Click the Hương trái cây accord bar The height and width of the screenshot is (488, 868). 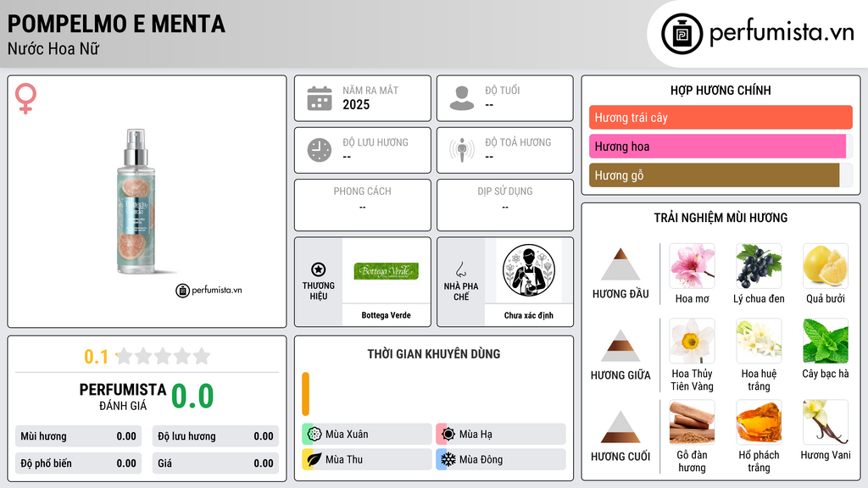point(721,117)
